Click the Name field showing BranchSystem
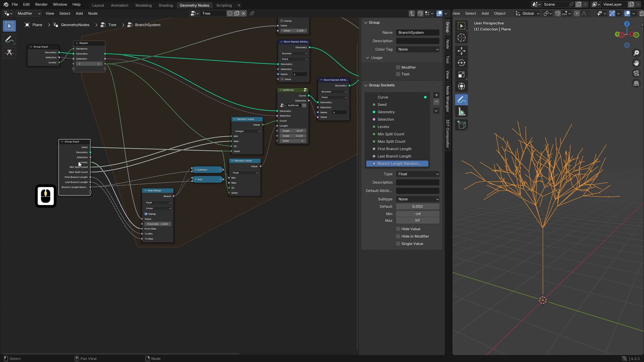The height and width of the screenshot is (362, 644). tap(418, 32)
